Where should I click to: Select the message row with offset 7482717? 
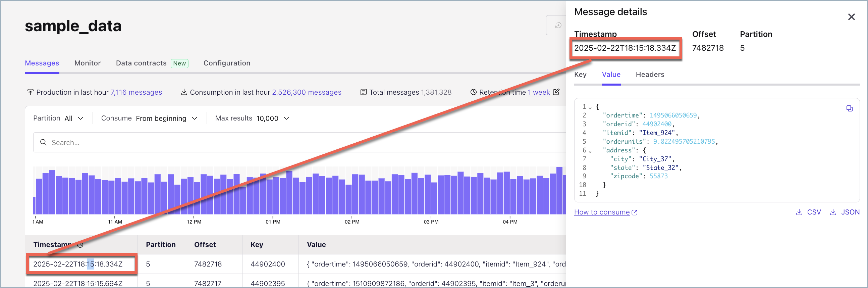(208, 283)
